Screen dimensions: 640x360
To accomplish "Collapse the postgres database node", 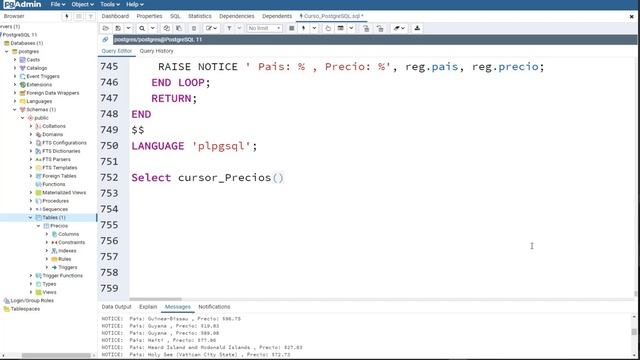I will coord(7,51).
